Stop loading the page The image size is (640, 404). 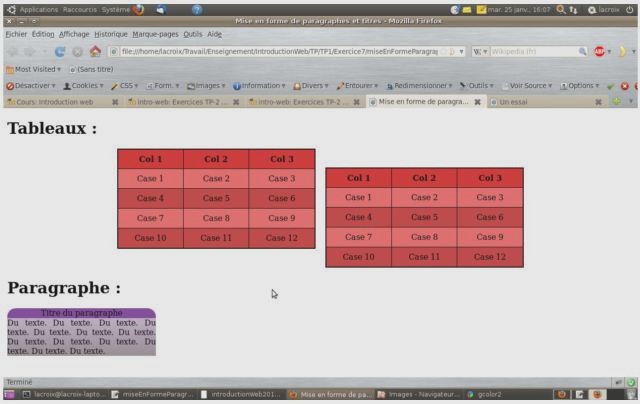(x=77, y=51)
